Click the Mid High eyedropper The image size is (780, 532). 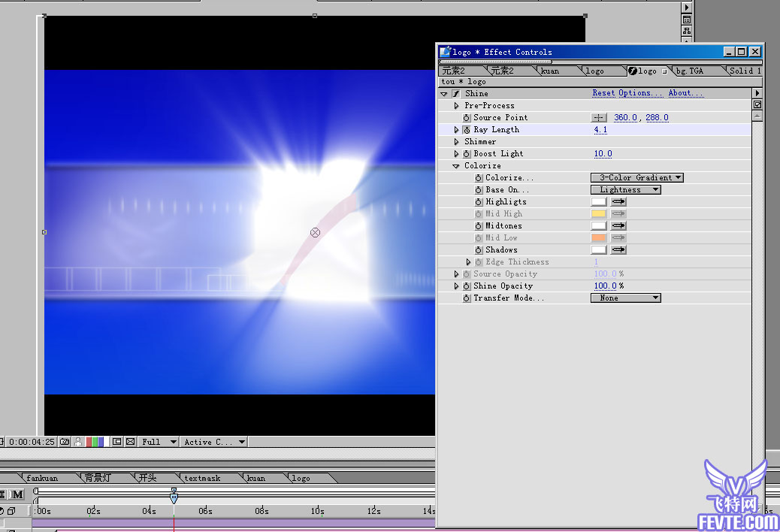tap(618, 214)
